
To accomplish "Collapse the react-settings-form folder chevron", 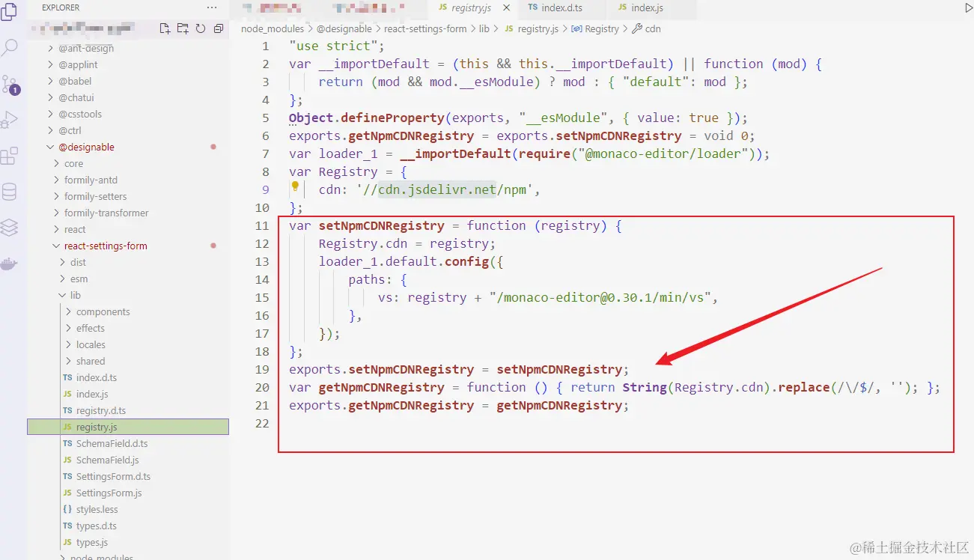I will 57,246.
